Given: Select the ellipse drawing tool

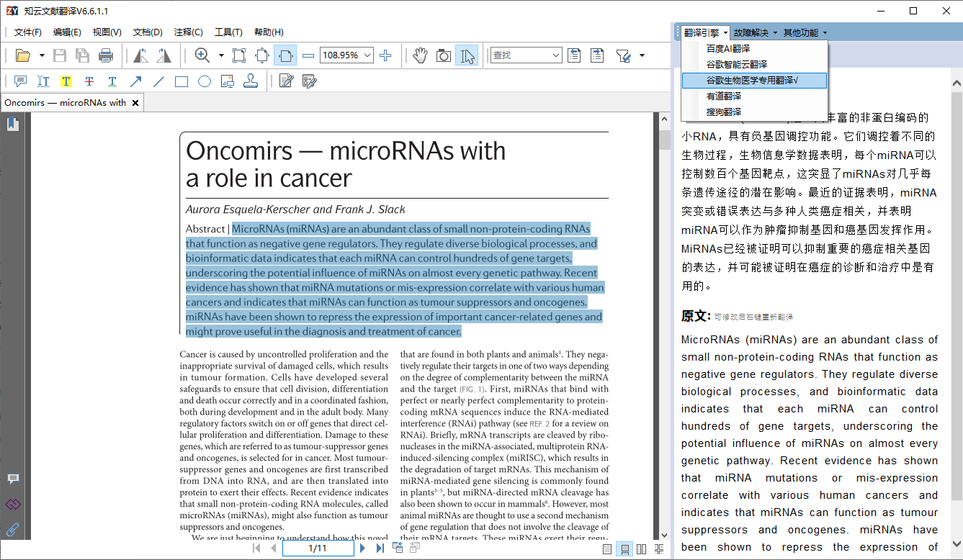Looking at the screenshot, I should coord(205,81).
